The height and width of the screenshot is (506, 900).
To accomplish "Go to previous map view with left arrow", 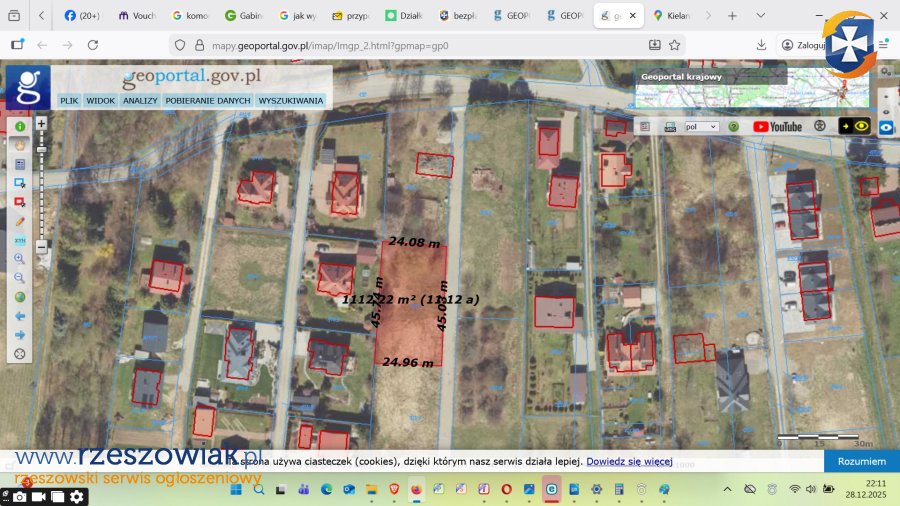I will [19, 316].
